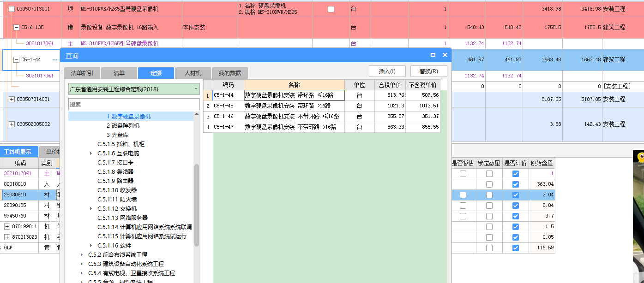This screenshot has width=644, height=283.
Task: Click the 含税单价 column header
Action: (390, 85)
